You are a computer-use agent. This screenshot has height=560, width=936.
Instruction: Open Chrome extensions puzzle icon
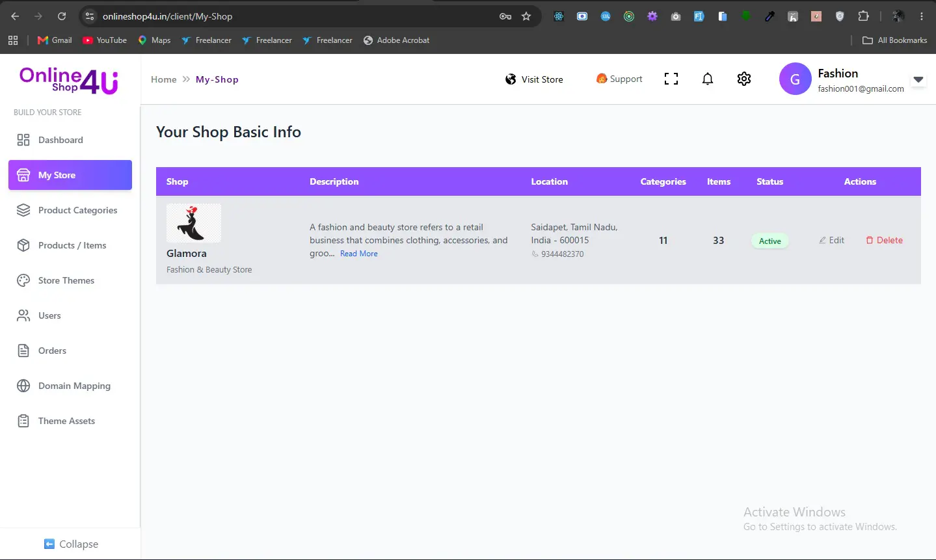863,16
